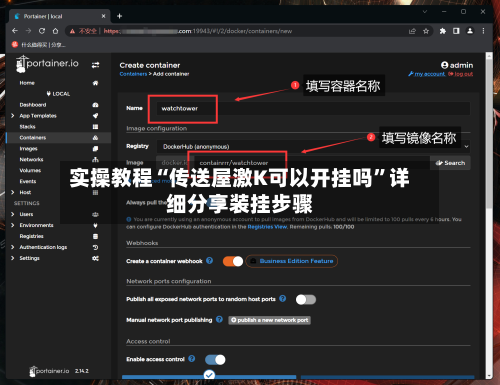Click the Registries database icon
The image size is (500, 385).
[x=95, y=236]
